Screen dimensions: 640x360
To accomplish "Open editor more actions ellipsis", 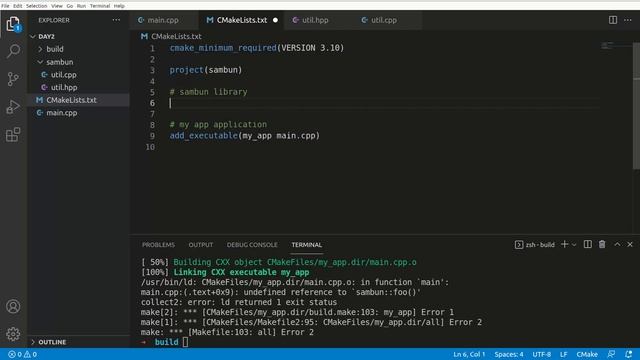I will click(628, 20).
